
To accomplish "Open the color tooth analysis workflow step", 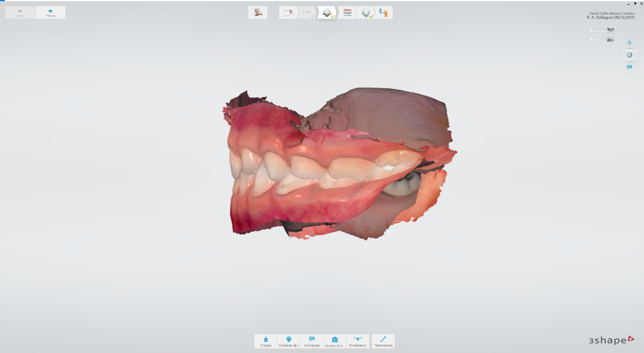I will coord(327,13).
